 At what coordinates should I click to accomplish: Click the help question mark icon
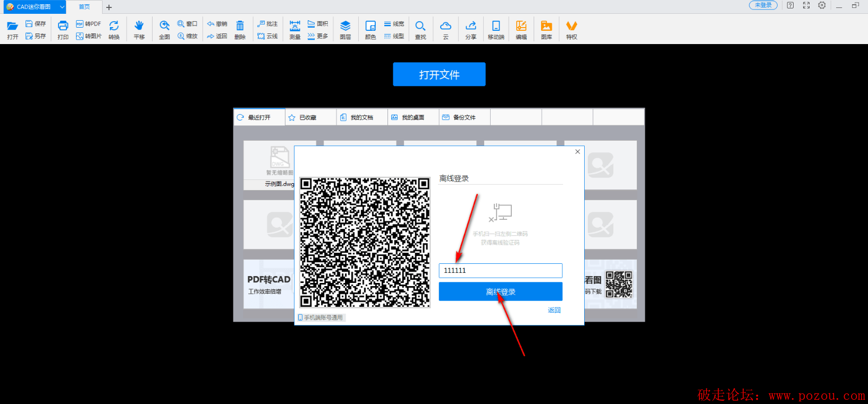click(790, 5)
